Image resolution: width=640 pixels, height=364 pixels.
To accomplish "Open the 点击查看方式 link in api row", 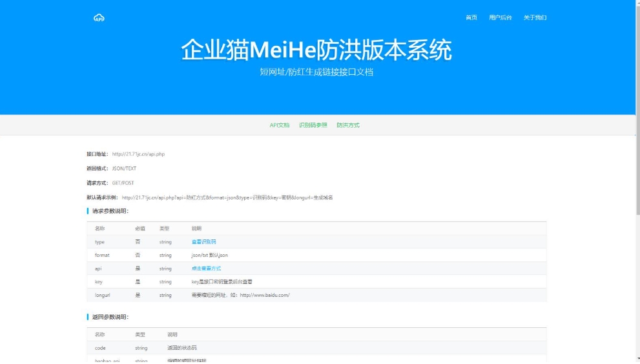I will [x=206, y=268].
